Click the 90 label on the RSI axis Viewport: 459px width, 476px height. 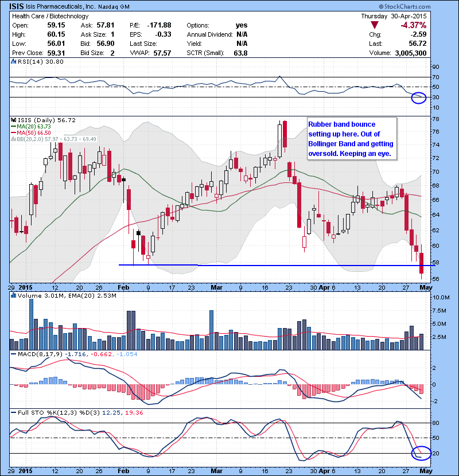pos(435,67)
